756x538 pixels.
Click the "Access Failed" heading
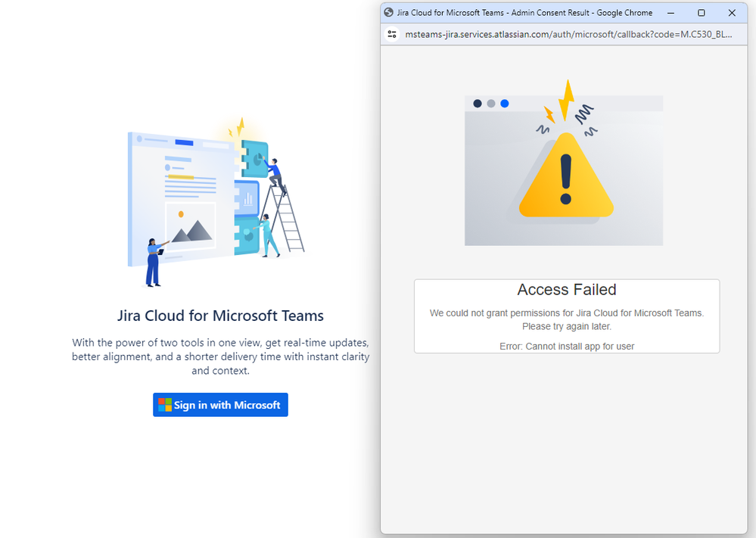pyautogui.click(x=567, y=289)
